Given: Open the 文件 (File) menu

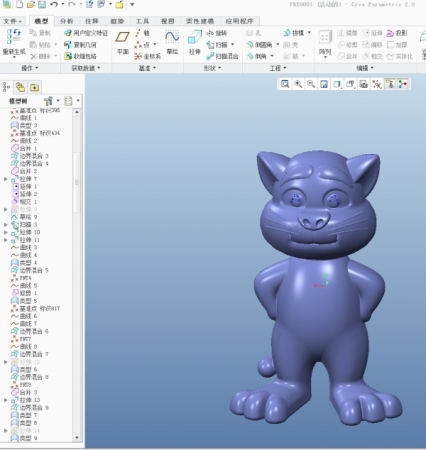Looking at the screenshot, I should pyautogui.click(x=12, y=21).
